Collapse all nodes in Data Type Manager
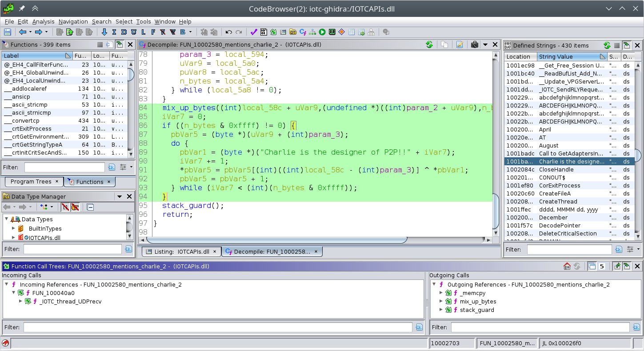The height and width of the screenshot is (351, 644). click(x=90, y=207)
